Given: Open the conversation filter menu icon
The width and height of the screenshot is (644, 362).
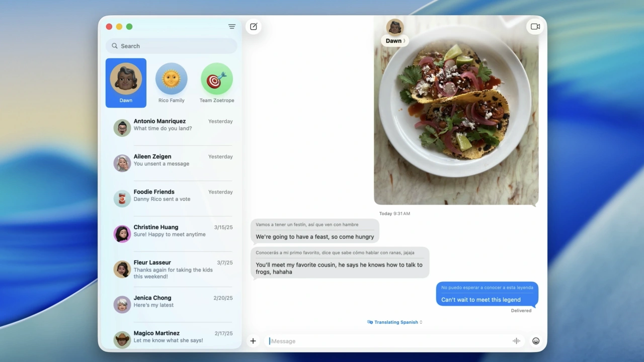Looking at the screenshot, I should click(x=232, y=27).
